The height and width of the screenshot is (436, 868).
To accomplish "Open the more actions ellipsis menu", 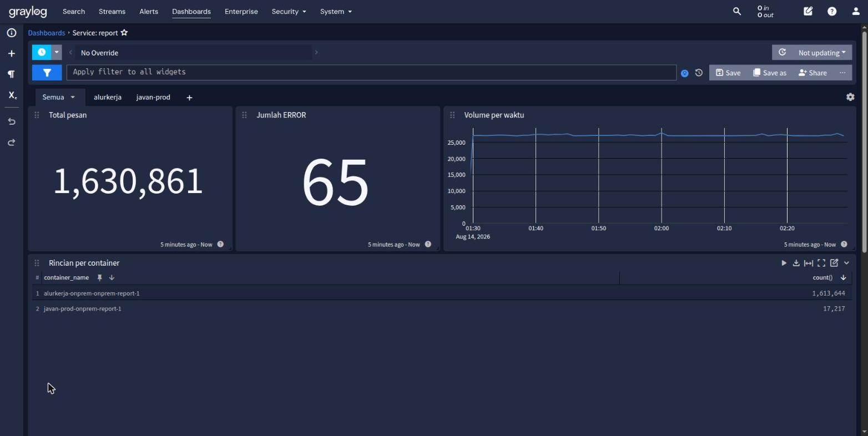I will click(842, 73).
